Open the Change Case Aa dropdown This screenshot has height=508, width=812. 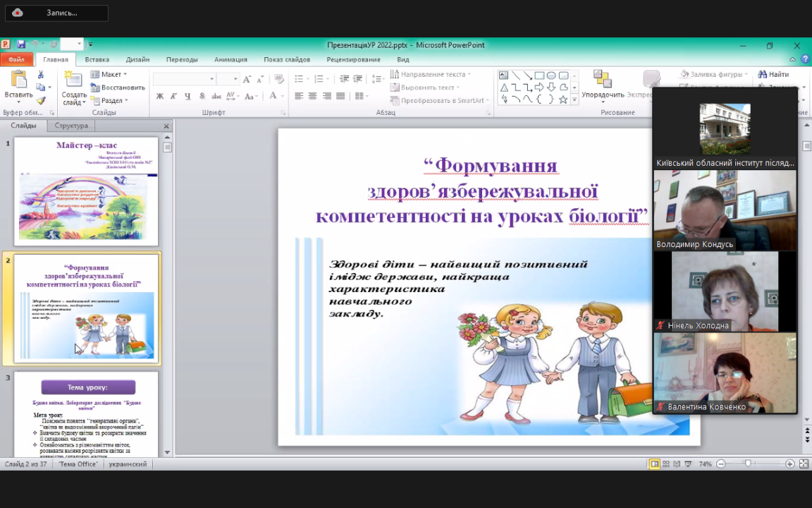(x=251, y=96)
